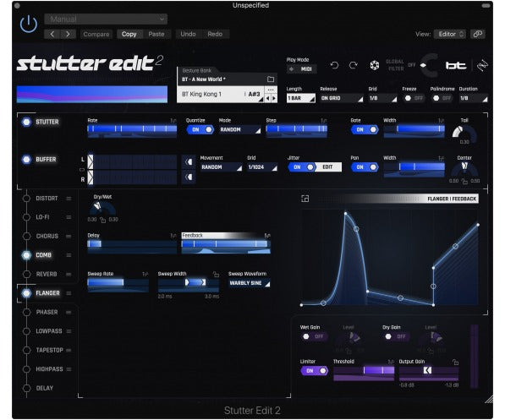Toggle Dry Gain OFF switch

pos(396,336)
